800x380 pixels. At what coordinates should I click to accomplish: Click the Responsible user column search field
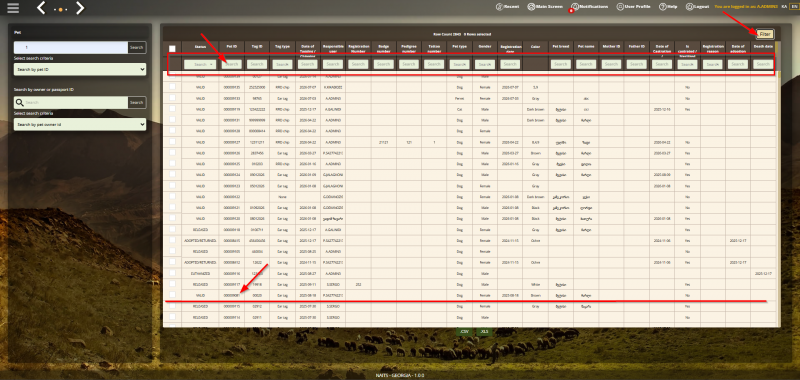click(x=333, y=64)
